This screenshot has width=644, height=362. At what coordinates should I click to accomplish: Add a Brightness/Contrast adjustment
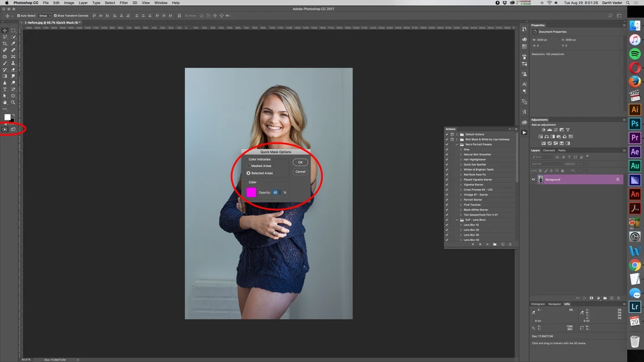click(x=544, y=130)
